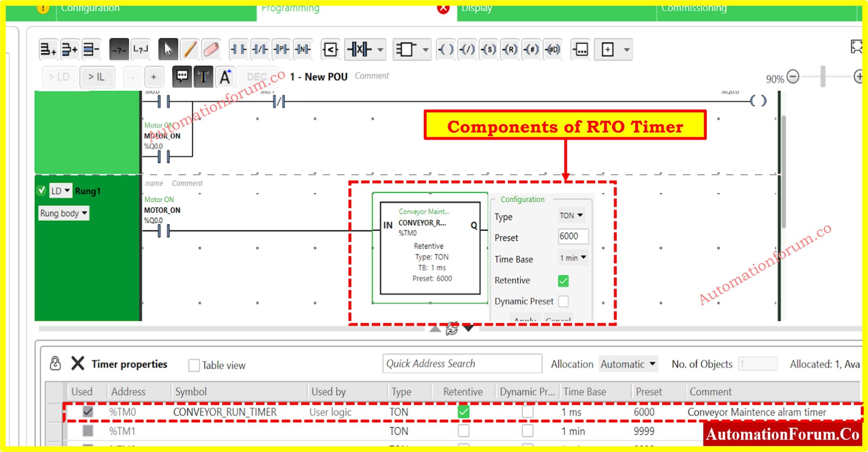Click the zoom-out minus control near 90%
Screen dimensions: 868x452
pos(792,77)
